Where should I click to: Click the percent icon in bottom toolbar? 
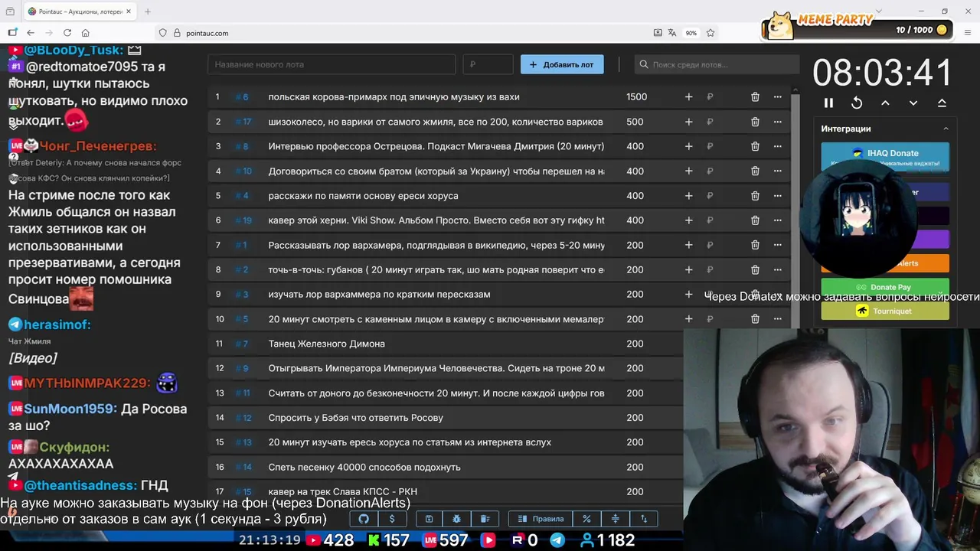pos(586,519)
